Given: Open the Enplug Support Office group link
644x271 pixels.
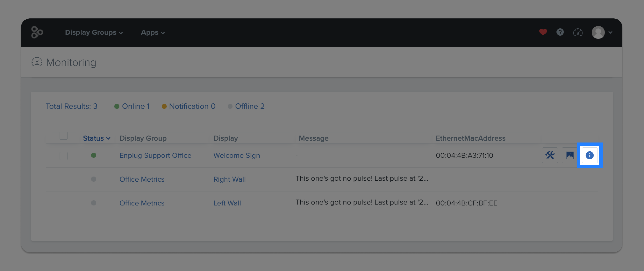Looking at the screenshot, I should click(x=155, y=155).
